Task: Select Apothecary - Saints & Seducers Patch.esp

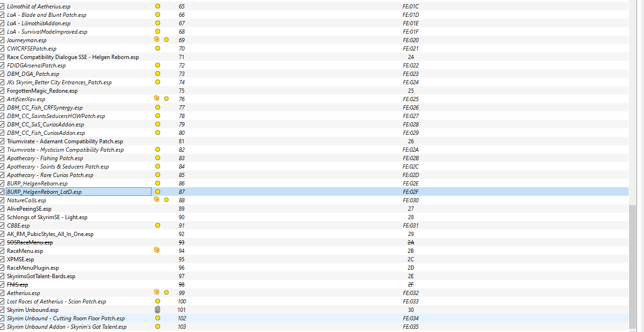Action: coord(58,166)
